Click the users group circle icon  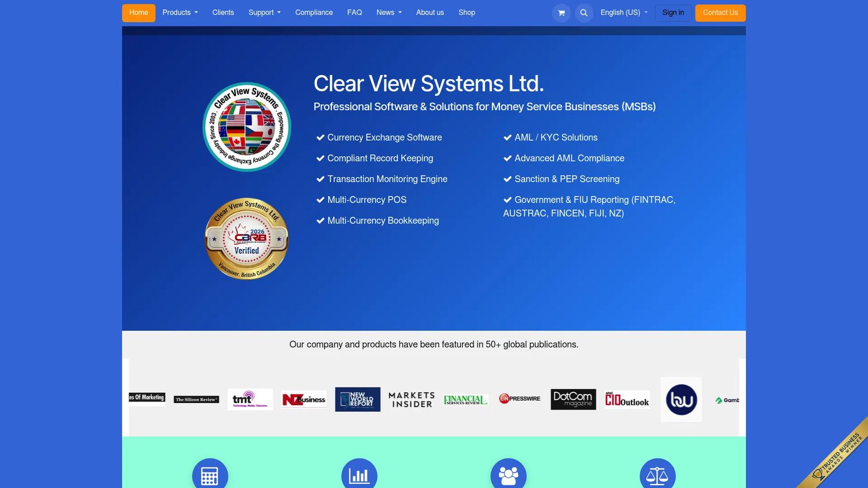tap(508, 474)
